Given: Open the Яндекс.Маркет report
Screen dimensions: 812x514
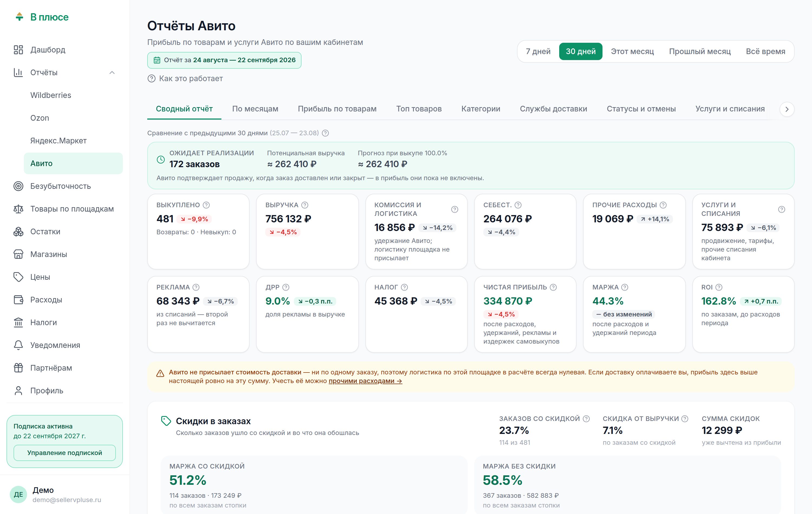Looking at the screenshot, I should (73, 141).
